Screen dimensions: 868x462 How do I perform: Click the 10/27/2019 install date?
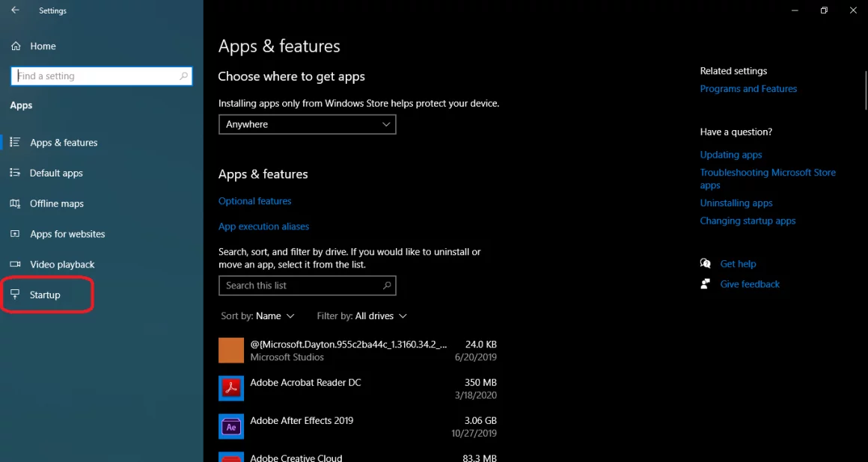pos(474,434)
